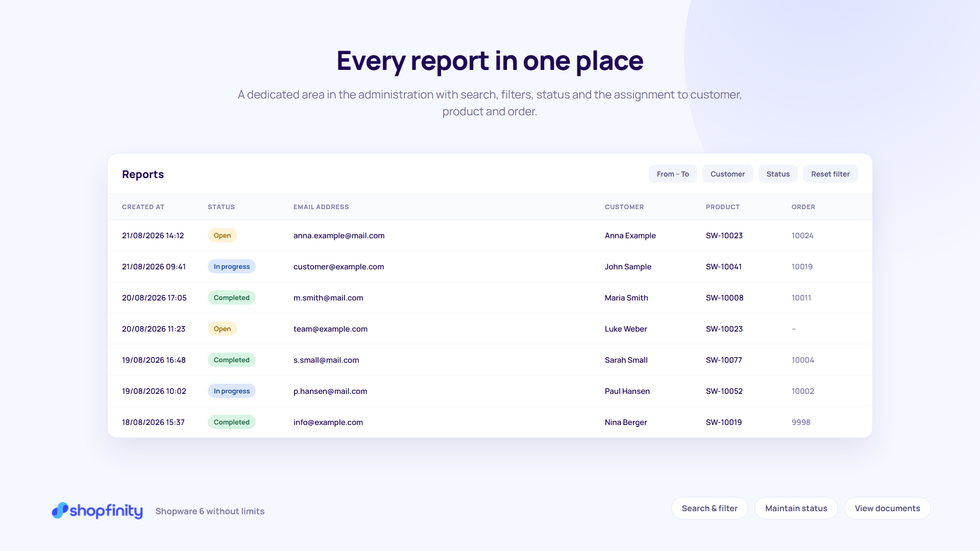Click the Reset filter button
Screen dimensions: 980x551
[830, 174]
